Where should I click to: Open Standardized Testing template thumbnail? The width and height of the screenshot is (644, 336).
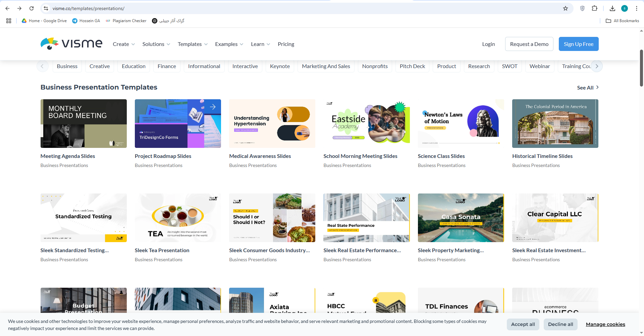[x=84, y=218]
